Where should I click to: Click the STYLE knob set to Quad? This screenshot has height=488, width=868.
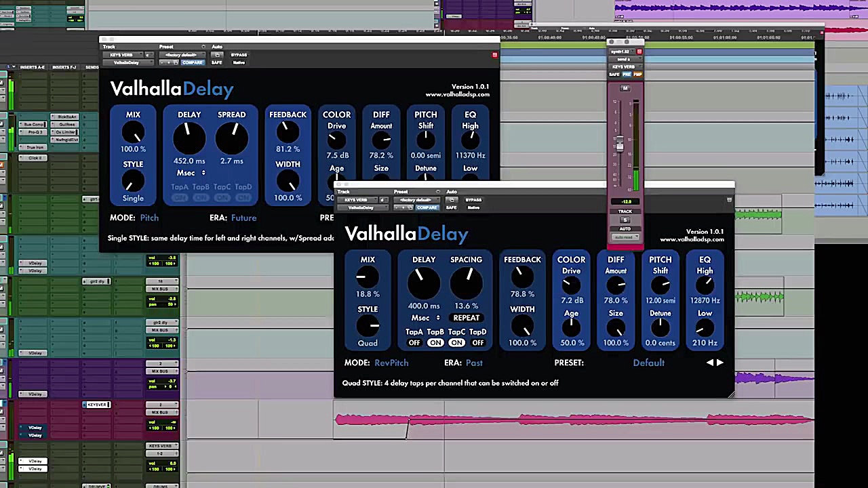coord(368,327)
